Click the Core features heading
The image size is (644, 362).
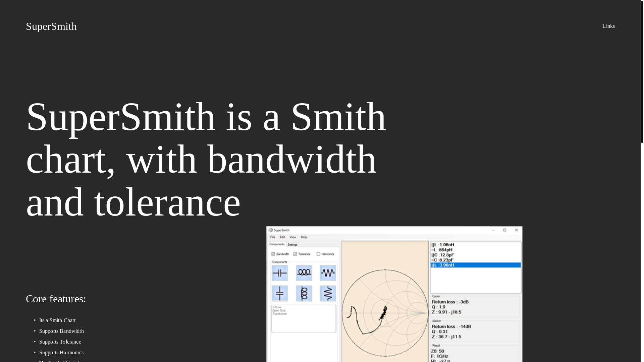tap(56, 299)
